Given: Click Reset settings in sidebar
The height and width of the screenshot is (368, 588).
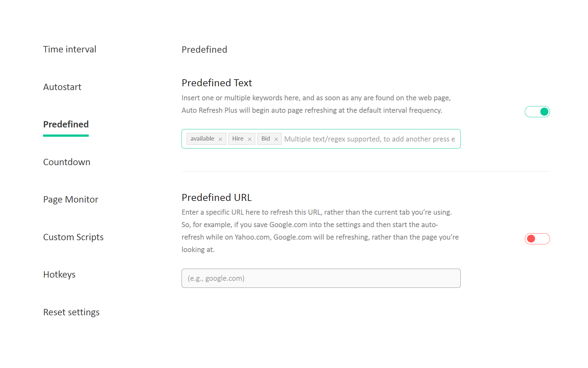Looking at the screenshot, I should tap(71, 312).
